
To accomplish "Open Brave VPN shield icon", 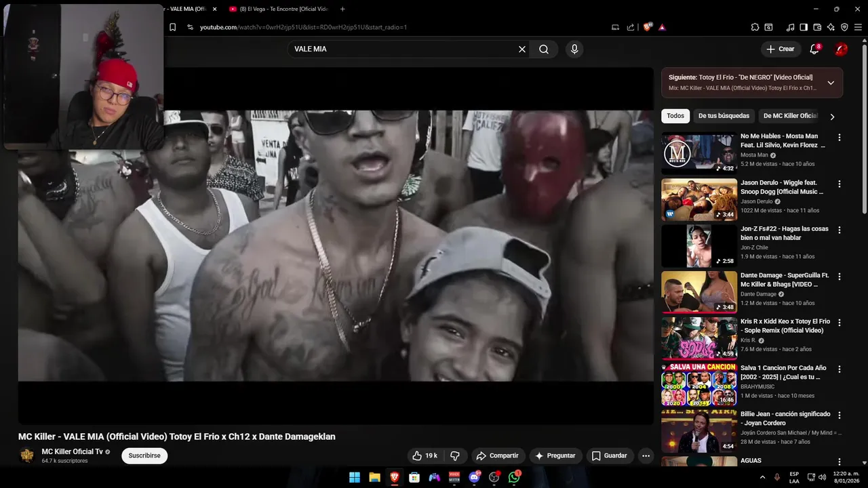I will pos(844,27).
